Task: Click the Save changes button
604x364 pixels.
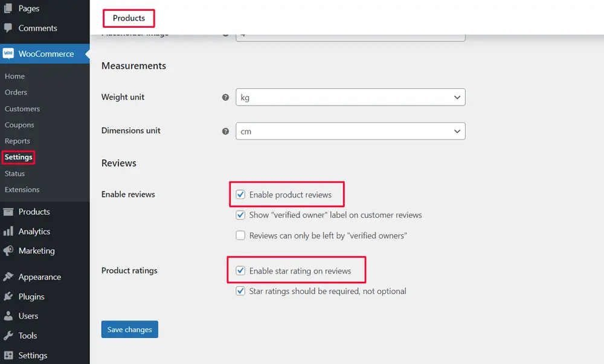Action: coord(129,329)
